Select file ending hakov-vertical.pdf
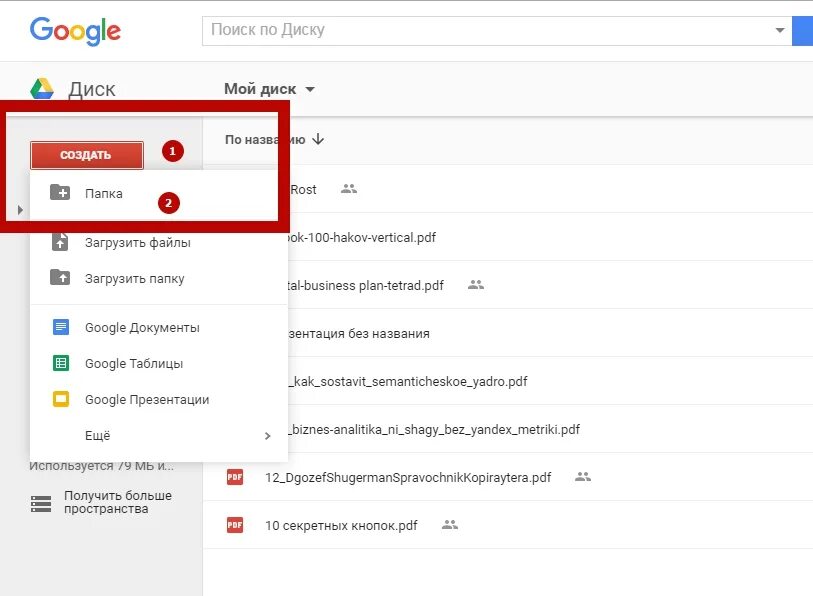This screenshot has height=596, width=813. click(550, 237)
